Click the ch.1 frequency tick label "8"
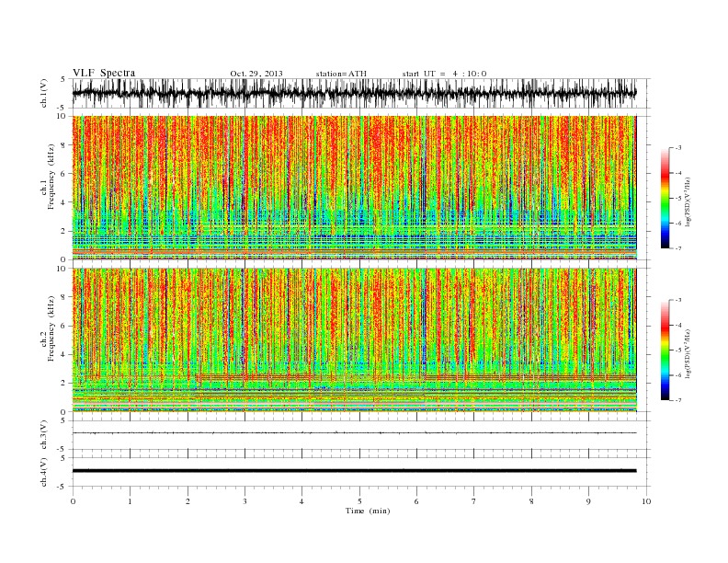 63,145
